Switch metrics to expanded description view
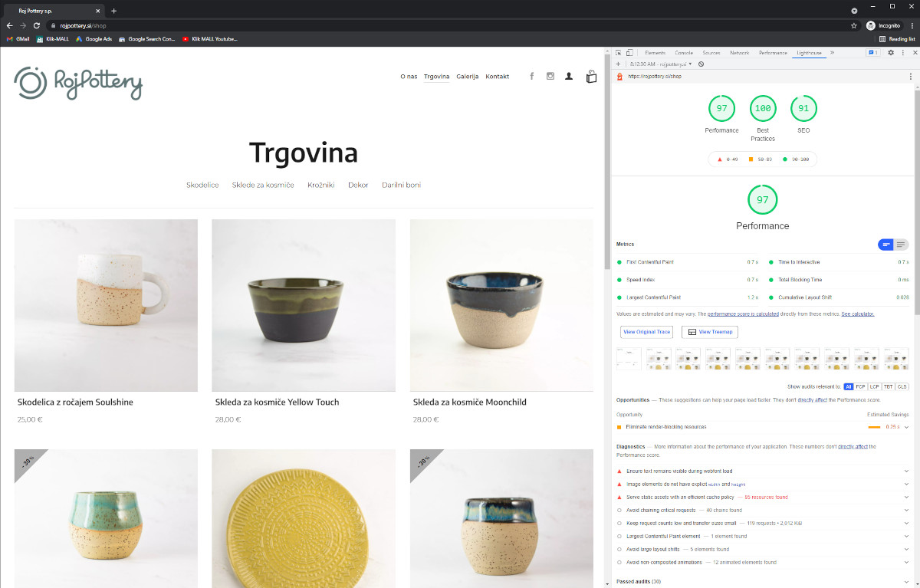Image resolution: width=920 pixels, height=588 pixels. [x=901, y=245]
